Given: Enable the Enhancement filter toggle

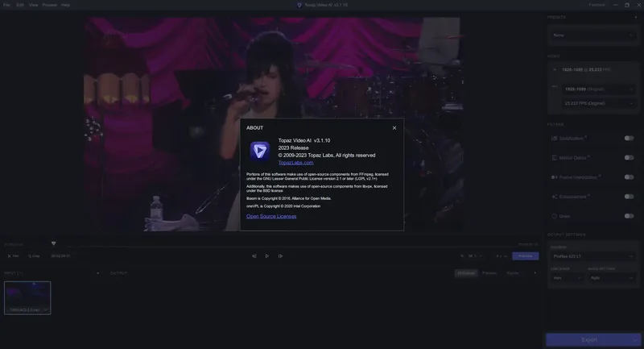Looking at the screenshot, I should [629, 197].
